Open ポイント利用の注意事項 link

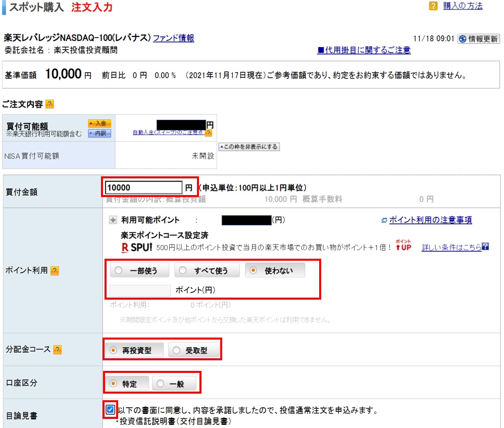click(430, 220)
